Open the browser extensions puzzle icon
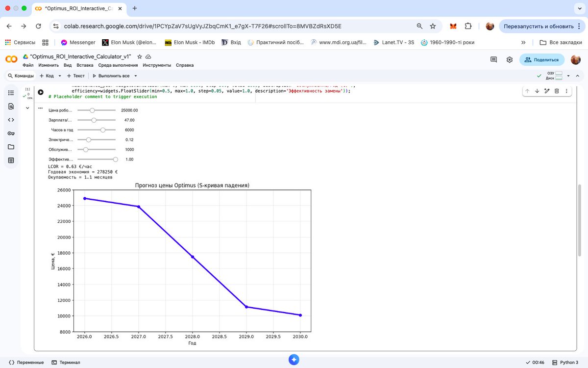Viewport: 588px width, 368px height. tap(468, 26)
